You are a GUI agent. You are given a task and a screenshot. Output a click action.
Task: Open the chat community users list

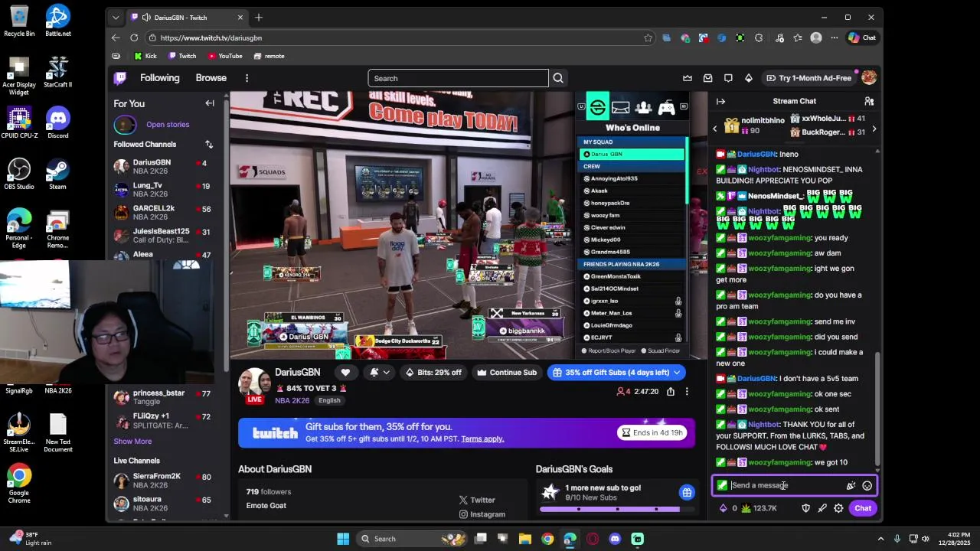pyautogui.click(x=869, y=101)
